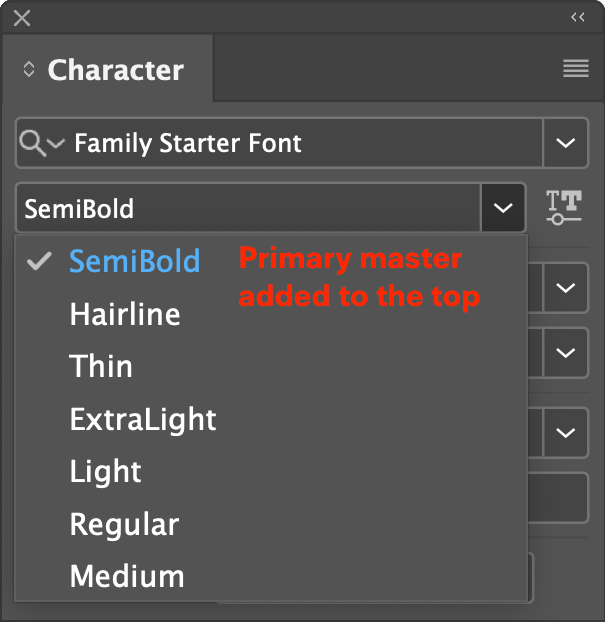605x622 pixels.
Task: Pick ExtraLight from the style list
Action: 143,419
